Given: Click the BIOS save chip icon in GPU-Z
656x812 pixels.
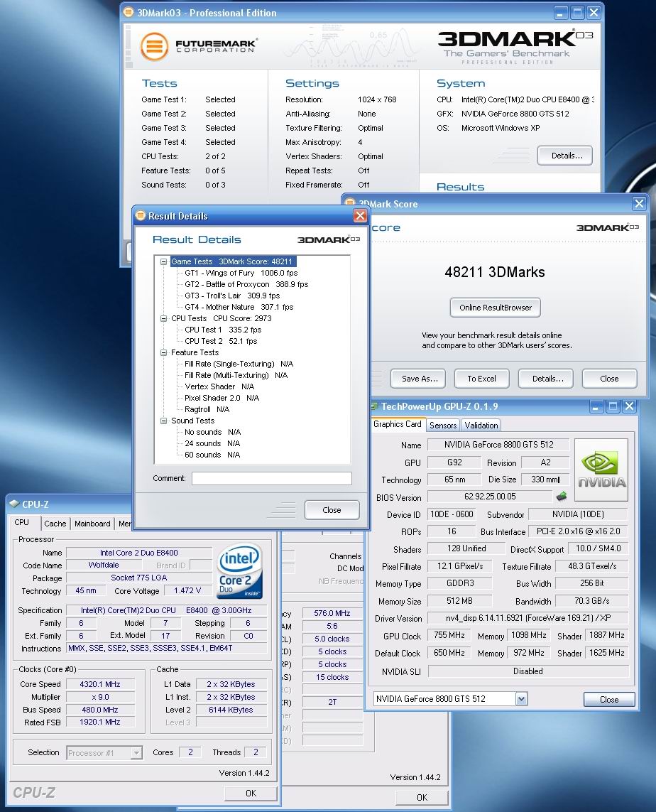Looking at the screenshot, I should (x=562, y=496).
